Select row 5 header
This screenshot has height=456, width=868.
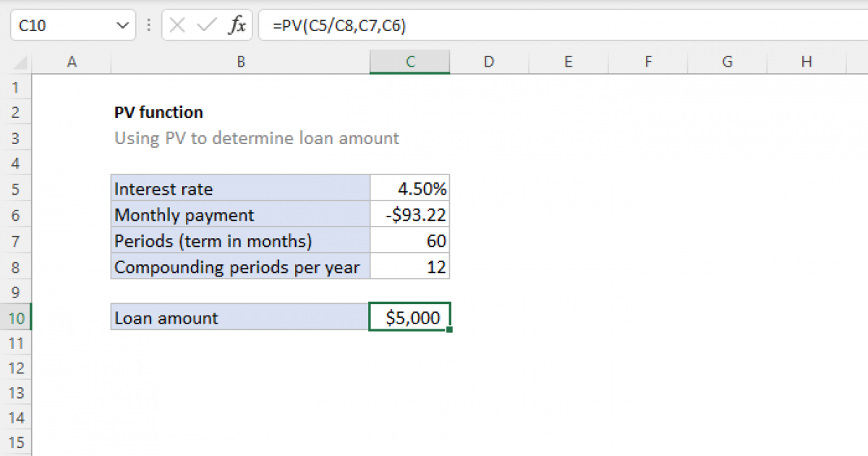[16, 190]
